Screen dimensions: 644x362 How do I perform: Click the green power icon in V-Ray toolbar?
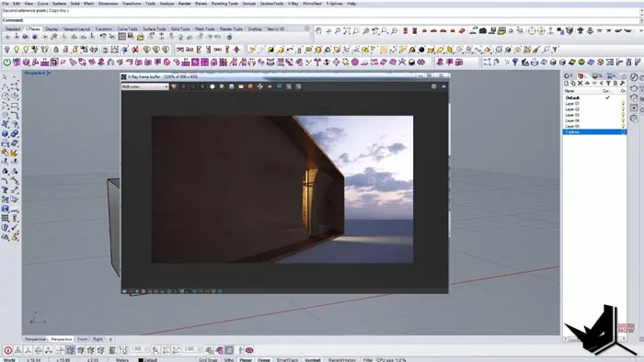7,62
